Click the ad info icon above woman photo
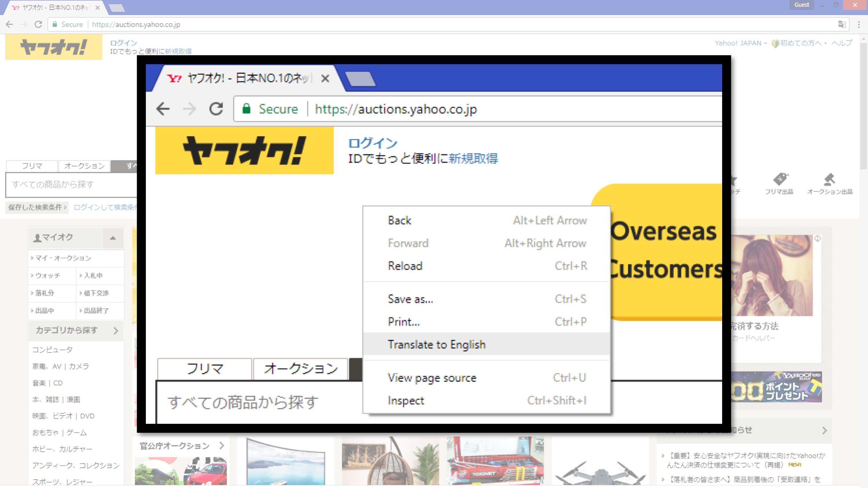The width and height of the screenshot is (868, 488). coord(817,238)
